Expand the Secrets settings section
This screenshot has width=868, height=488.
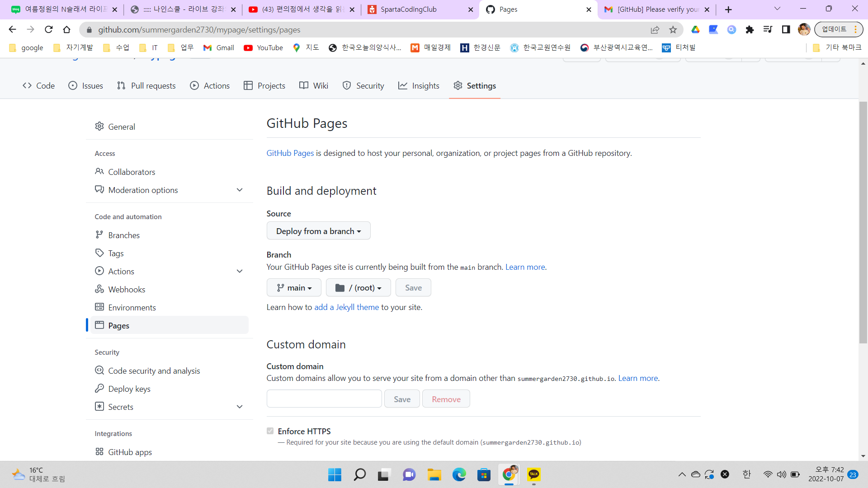[x=240, y=407]
